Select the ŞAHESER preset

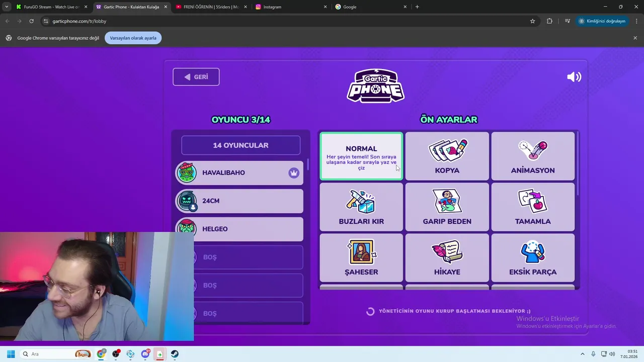click(x=361, y=257)
